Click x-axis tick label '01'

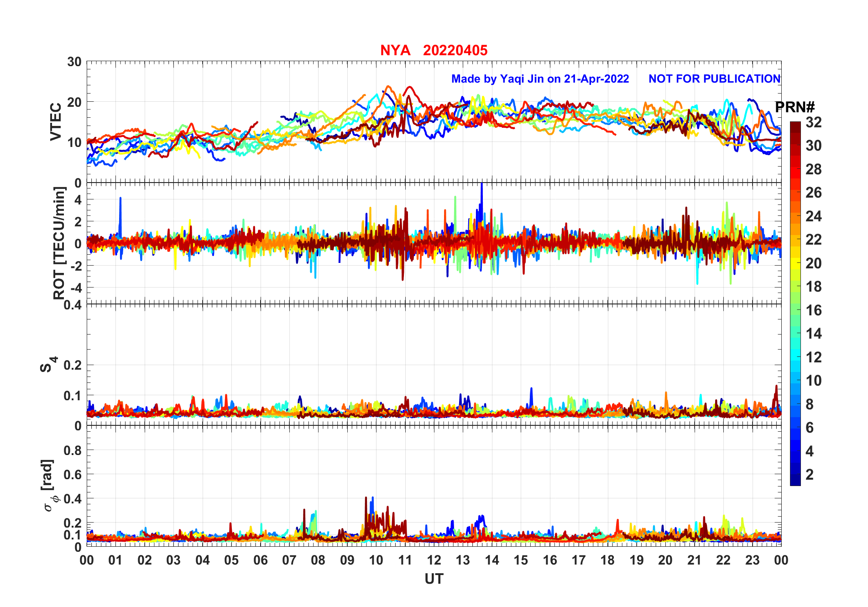[115, 560]
